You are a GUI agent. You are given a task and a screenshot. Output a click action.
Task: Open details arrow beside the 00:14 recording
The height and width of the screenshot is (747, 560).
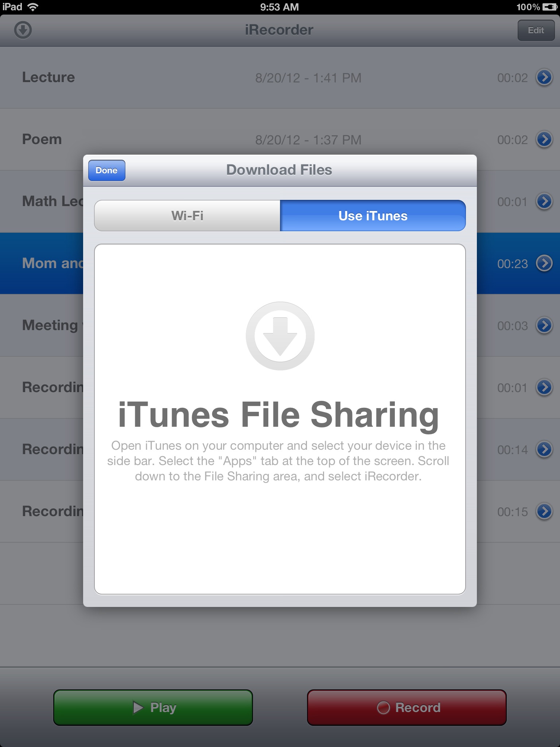point(544,449)
